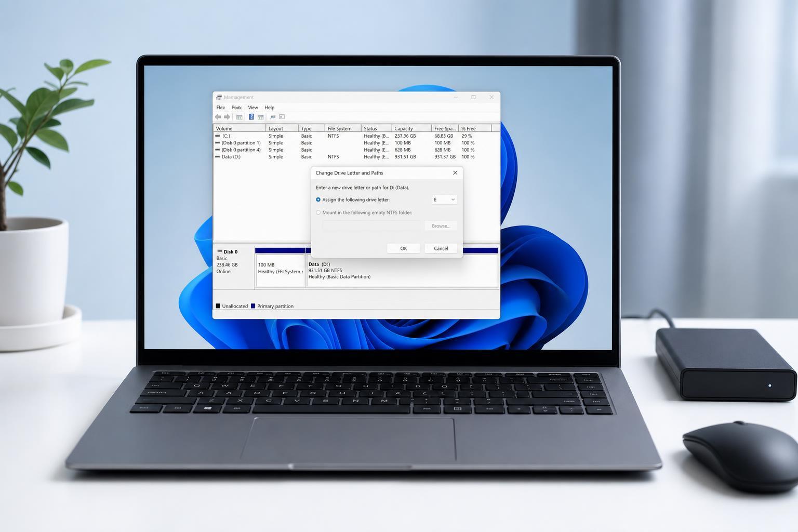Image resolution: width=798 pixels, height=532 pixels.
Task: Close the Change Drive Letter and Paths dialog
Action: click(455, 173)
